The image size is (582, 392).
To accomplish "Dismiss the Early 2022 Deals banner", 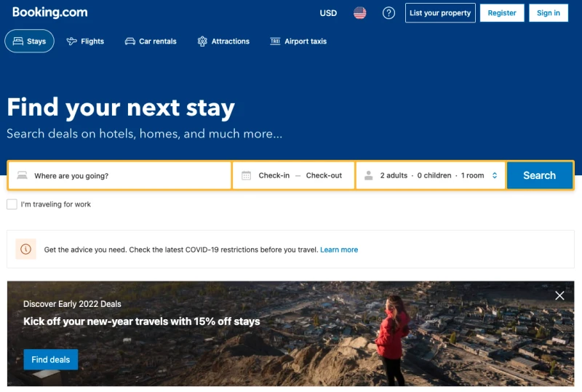I will point(559,295).
